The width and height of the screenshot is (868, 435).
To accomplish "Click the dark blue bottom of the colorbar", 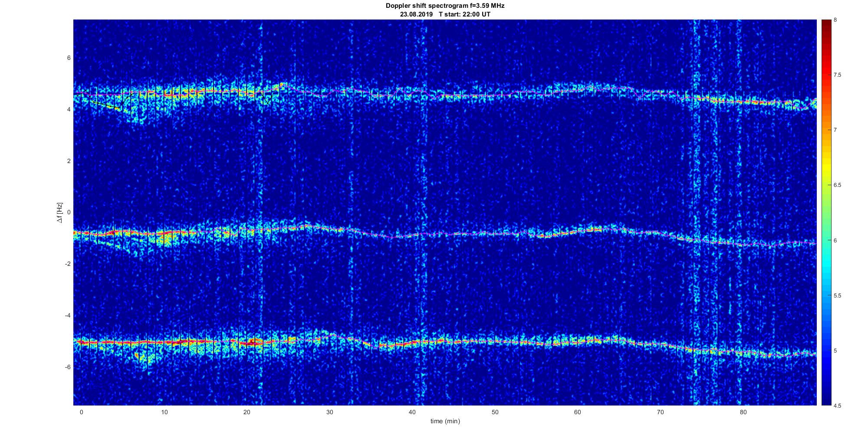I will (826, 399).
